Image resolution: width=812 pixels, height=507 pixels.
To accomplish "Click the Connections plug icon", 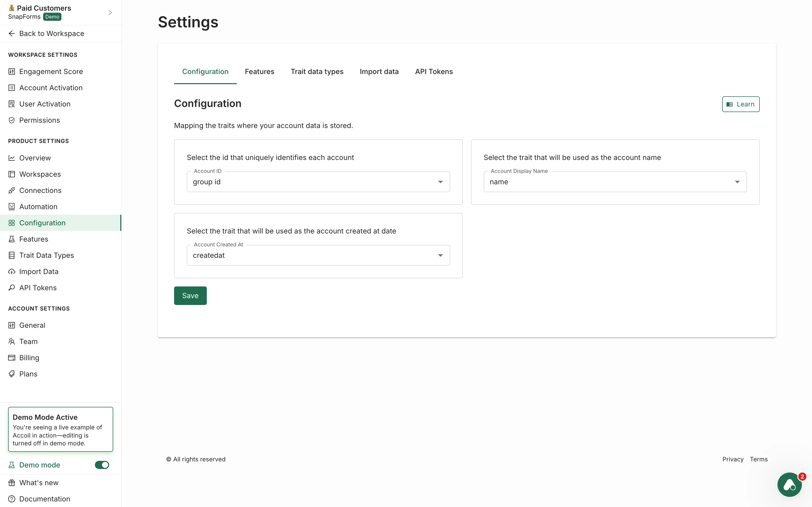I will 12,190.
